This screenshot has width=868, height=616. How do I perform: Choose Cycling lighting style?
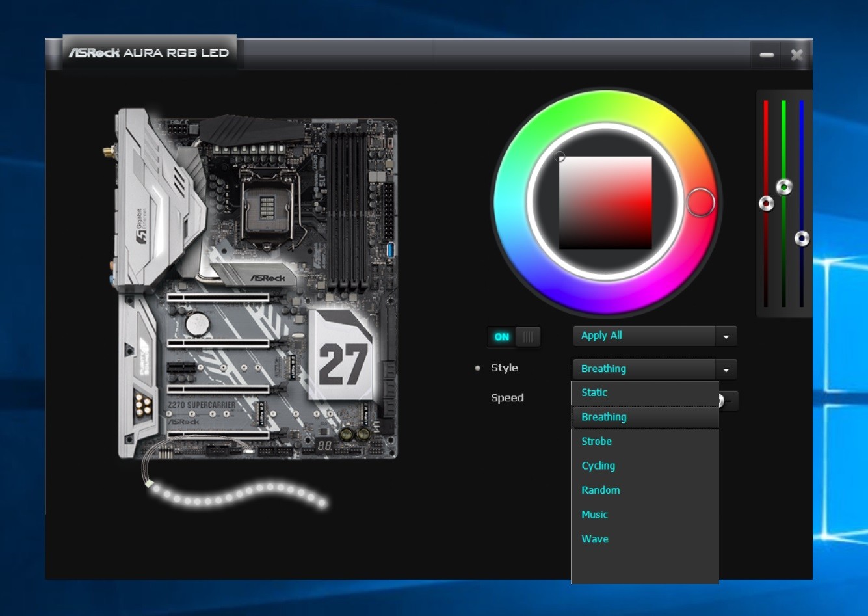(x=645, y=466)
